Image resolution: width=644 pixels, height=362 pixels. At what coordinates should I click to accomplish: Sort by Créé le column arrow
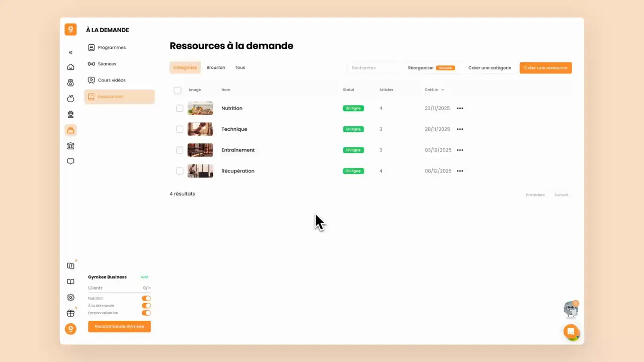[443, 90]
